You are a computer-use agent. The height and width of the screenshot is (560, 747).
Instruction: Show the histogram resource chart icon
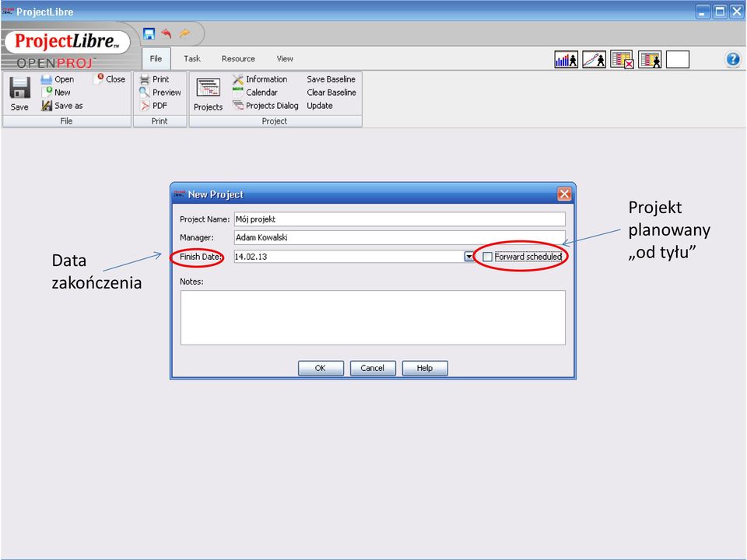pos(566,60)
